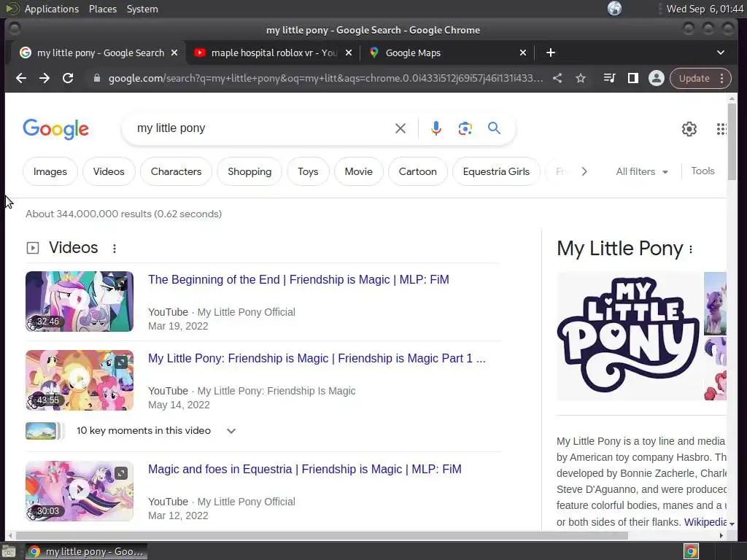Open the Videos section three-dot menu
Viewport: 747px width, 560px height.
click(115, 248)
